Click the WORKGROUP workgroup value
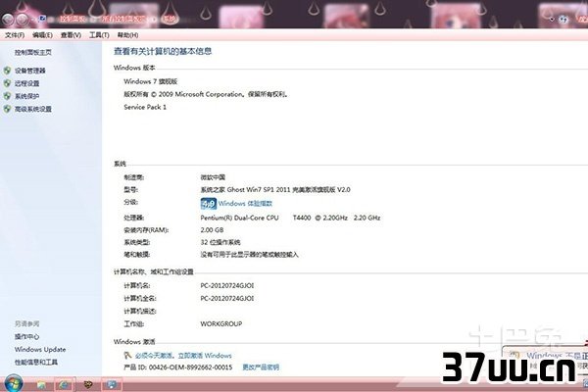Image resolution: width=588 pixels, height=392 pixels. click(x=221, y=323)
